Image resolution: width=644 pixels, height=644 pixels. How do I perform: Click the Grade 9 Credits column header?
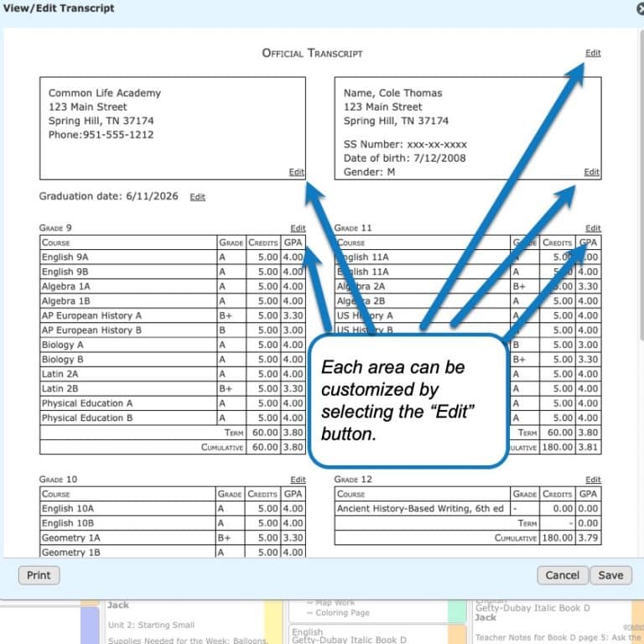point(262,242)
